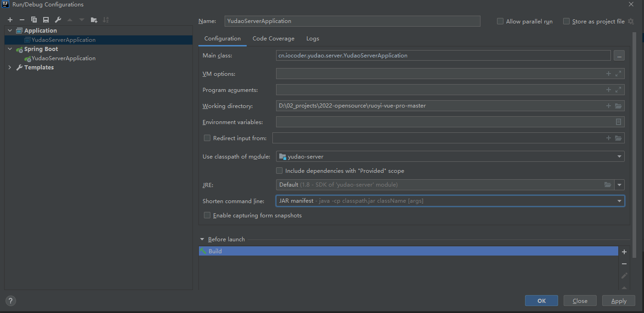Edit Environment variables via the document icon
Image resolution: width=644 pixels, height=313 pixels.
coord(618,122)
